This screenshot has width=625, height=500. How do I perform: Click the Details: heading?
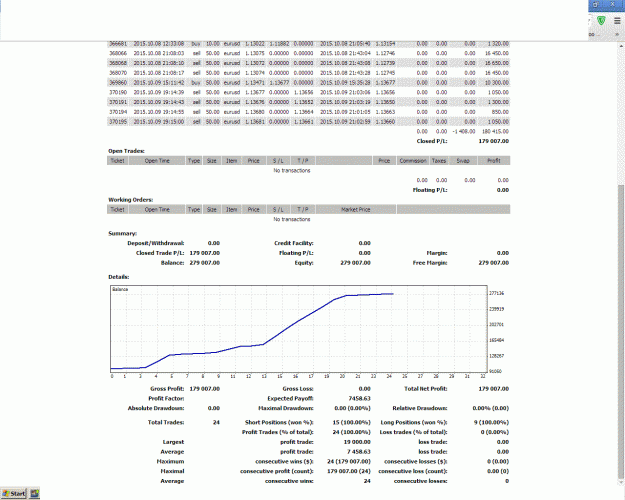click(119, 277)
